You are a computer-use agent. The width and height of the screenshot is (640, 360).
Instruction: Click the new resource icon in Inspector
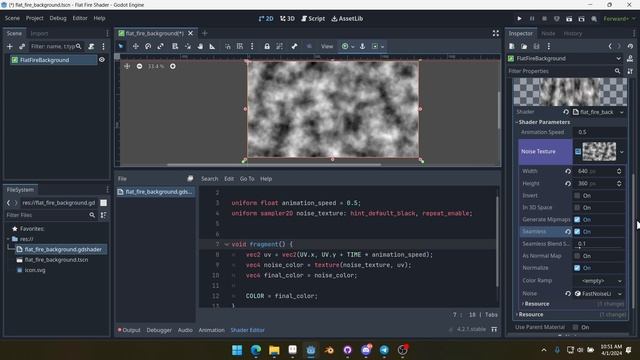[512, 47]
